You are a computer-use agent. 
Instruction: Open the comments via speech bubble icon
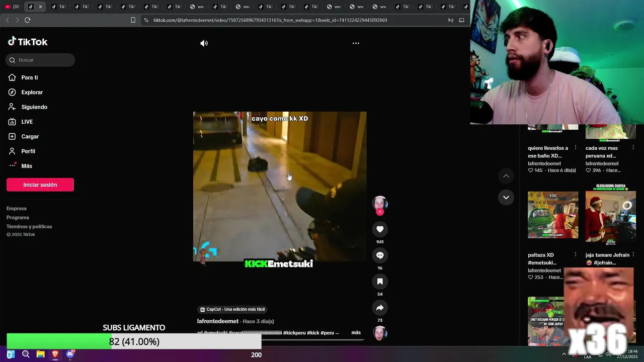click(x=380, y=255)
